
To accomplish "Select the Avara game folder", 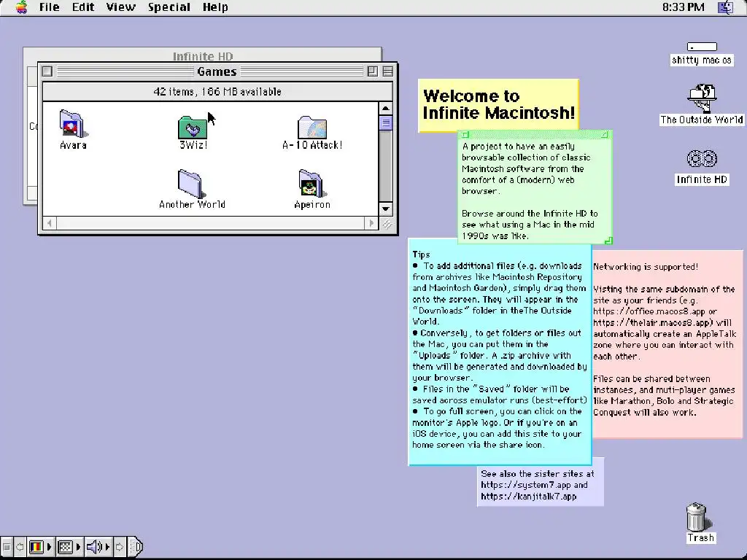I will (73, 130).
